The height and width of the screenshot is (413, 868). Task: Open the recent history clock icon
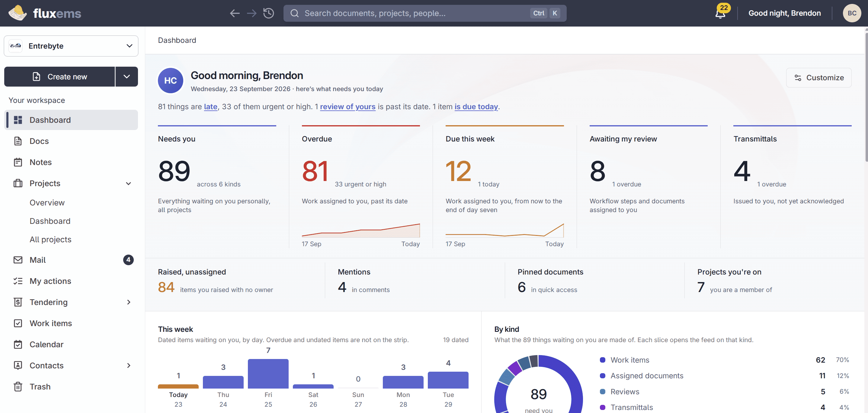click(269, 13)
